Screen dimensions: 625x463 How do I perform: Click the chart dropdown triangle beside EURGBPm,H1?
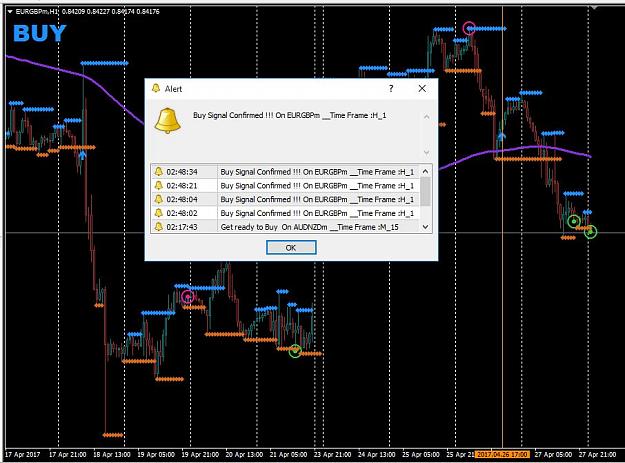[10, 12]
